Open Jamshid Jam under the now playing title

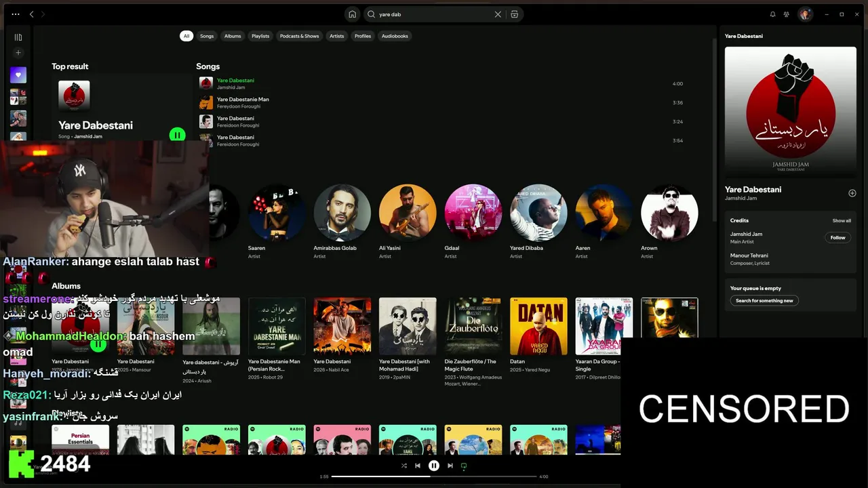741,199
